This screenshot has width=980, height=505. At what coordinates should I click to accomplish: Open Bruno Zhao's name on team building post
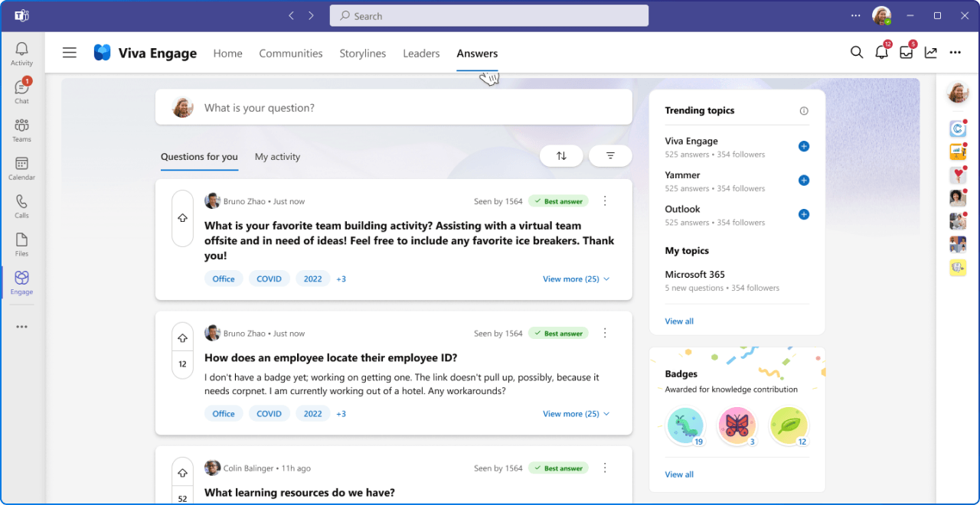pos(244,201)
